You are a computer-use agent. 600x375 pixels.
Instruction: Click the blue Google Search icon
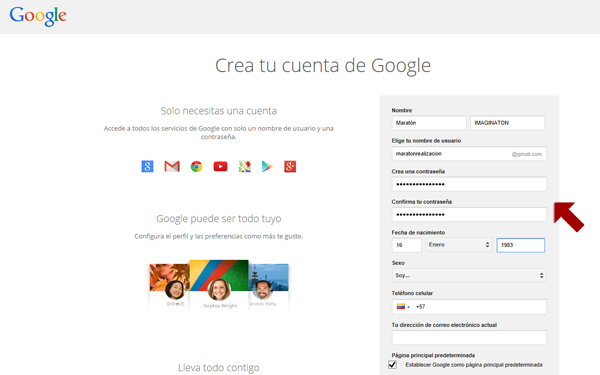pyautogui.click(x=147, y=166)
